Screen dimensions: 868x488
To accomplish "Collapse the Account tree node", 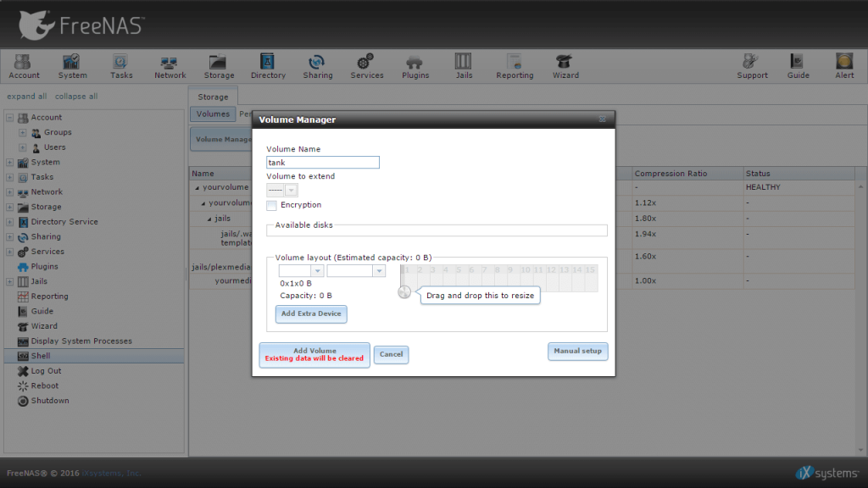I will [x=9, y=118].
